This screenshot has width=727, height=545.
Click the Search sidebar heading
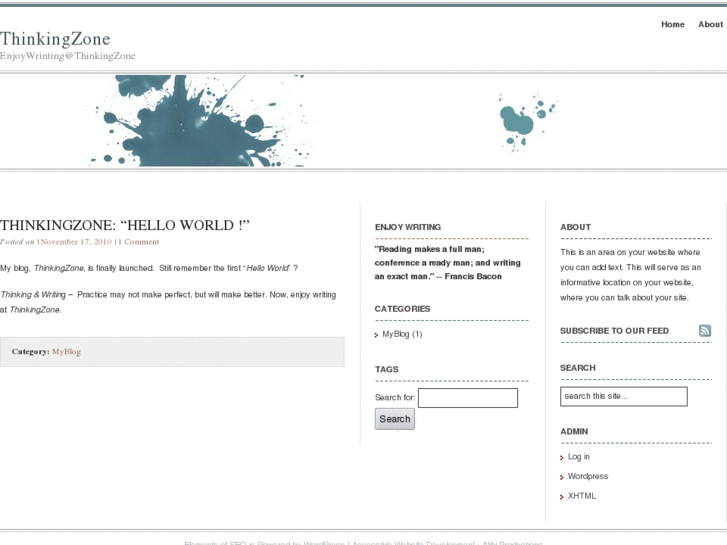[578, 368]
